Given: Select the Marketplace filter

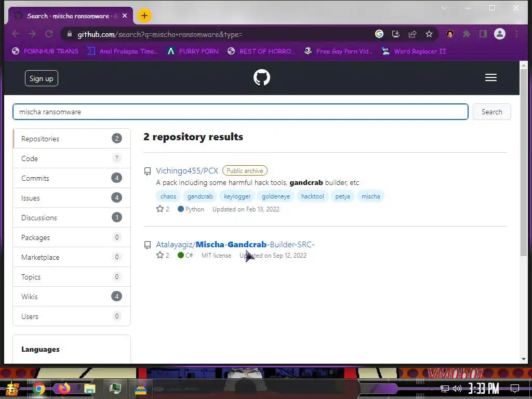Looking at the screenshot, I should [x=72, y=257].
